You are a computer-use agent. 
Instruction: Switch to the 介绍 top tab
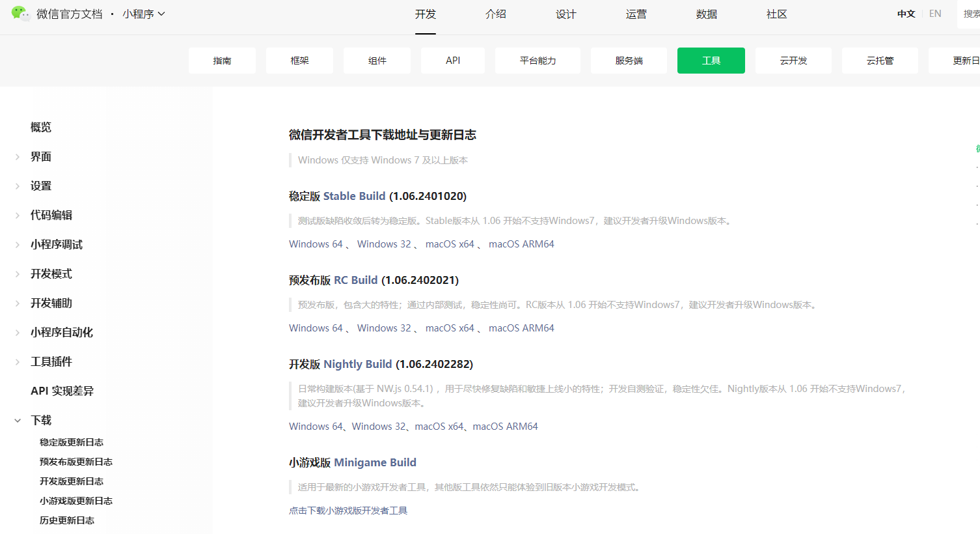(x=496, y=14)
